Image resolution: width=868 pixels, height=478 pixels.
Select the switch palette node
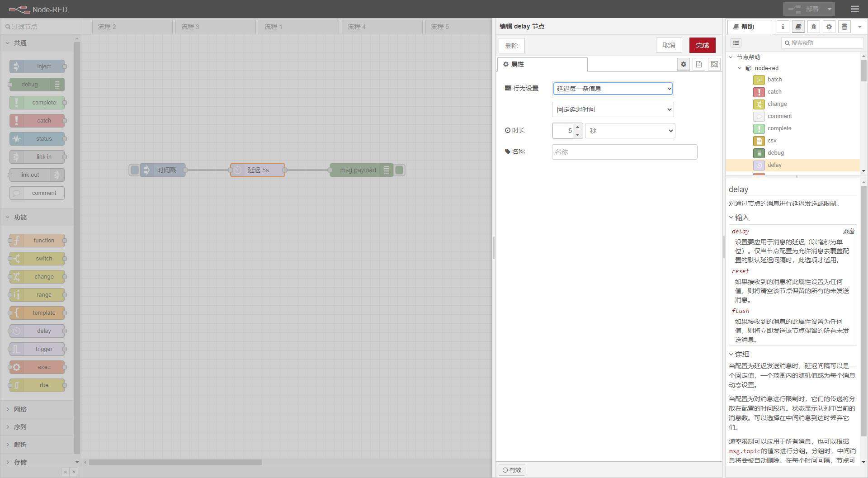37,259
